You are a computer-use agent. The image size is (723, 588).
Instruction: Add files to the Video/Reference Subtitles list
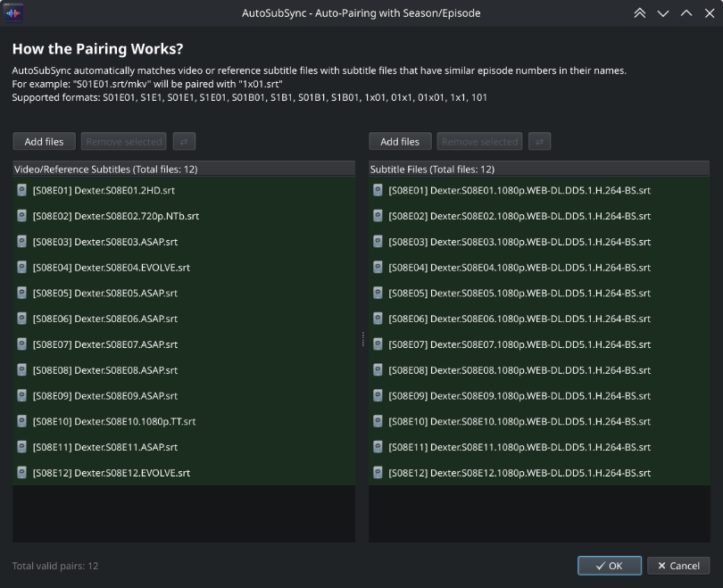pos(45,142)
